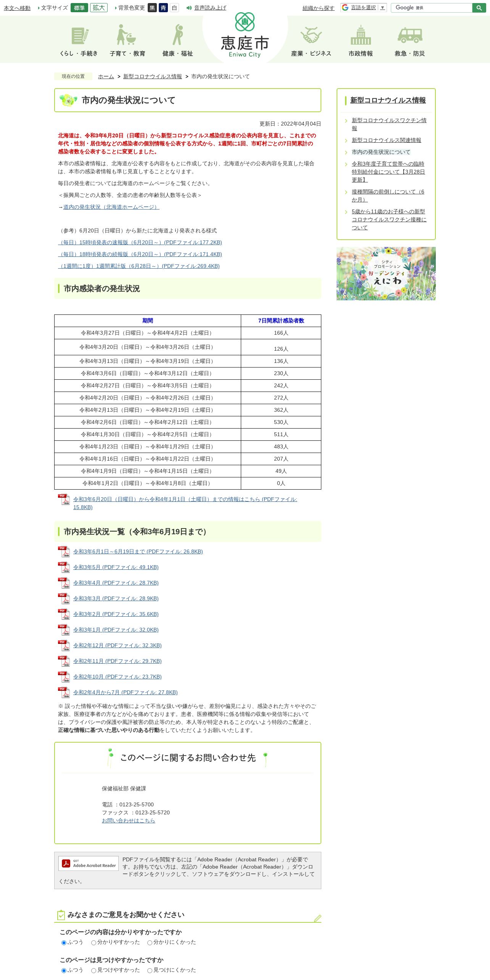Click お問い合わせはこちら link
The width and height of the screenshot is (490, 980).
tap(129, 820)
